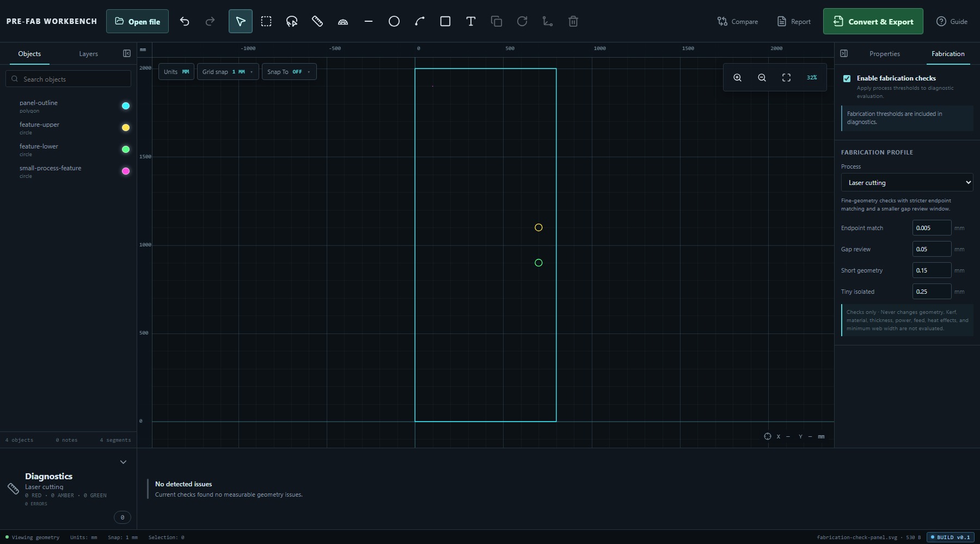Open the Grid snap dropdown
This screenshot has width=980, height=544.
228,72
